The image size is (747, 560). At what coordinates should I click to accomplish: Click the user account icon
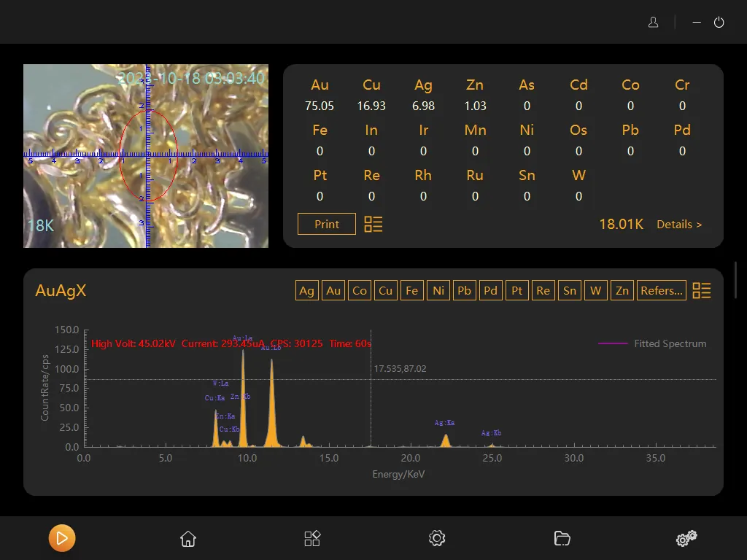654,23
